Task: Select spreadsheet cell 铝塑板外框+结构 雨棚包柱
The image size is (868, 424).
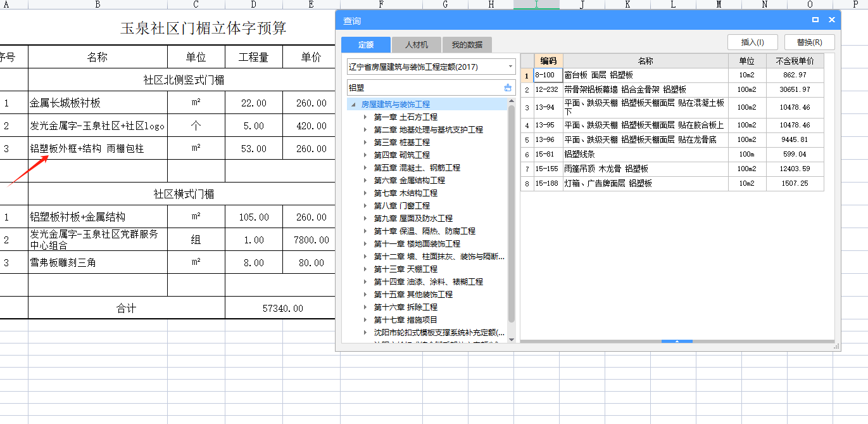Action: (97, 148)
